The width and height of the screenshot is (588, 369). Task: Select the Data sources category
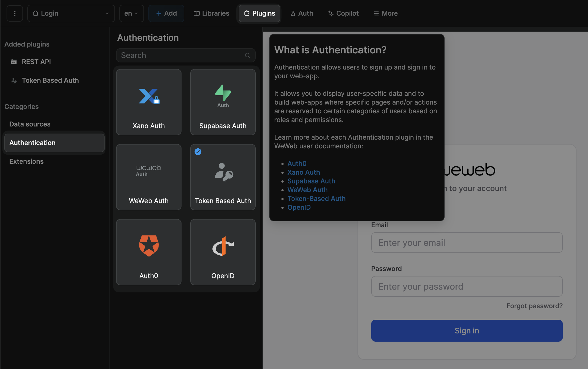tap(30, 124)
